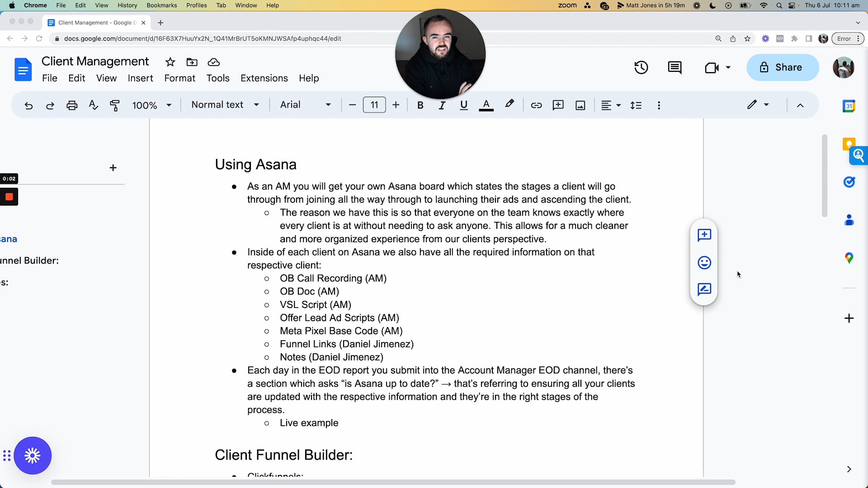Select the paint format tool
The image size is (868, 488).
(115, 105)
